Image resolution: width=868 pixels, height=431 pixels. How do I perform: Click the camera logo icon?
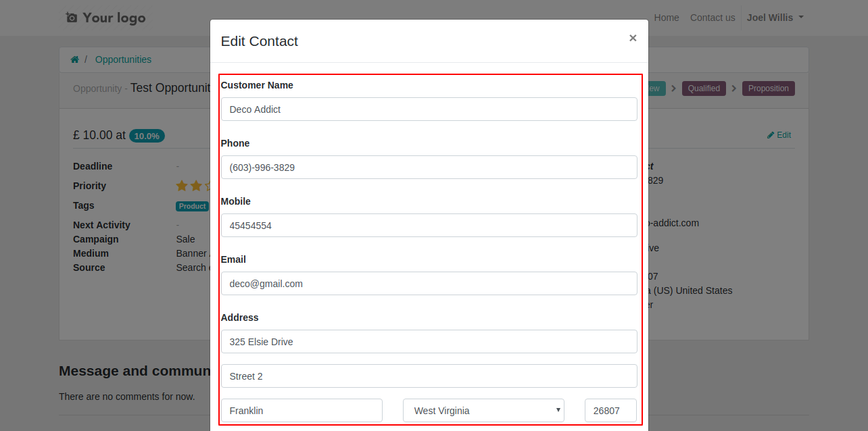[x=72, y=18]
